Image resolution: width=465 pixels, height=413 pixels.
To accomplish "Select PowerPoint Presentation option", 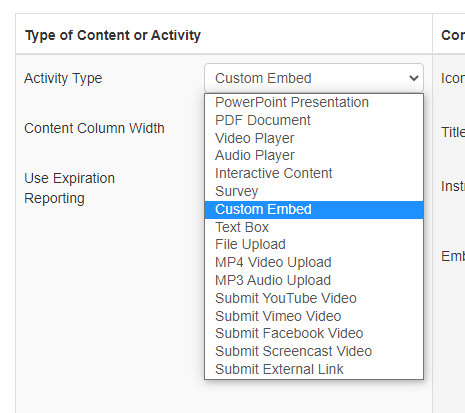I will 314,102.
